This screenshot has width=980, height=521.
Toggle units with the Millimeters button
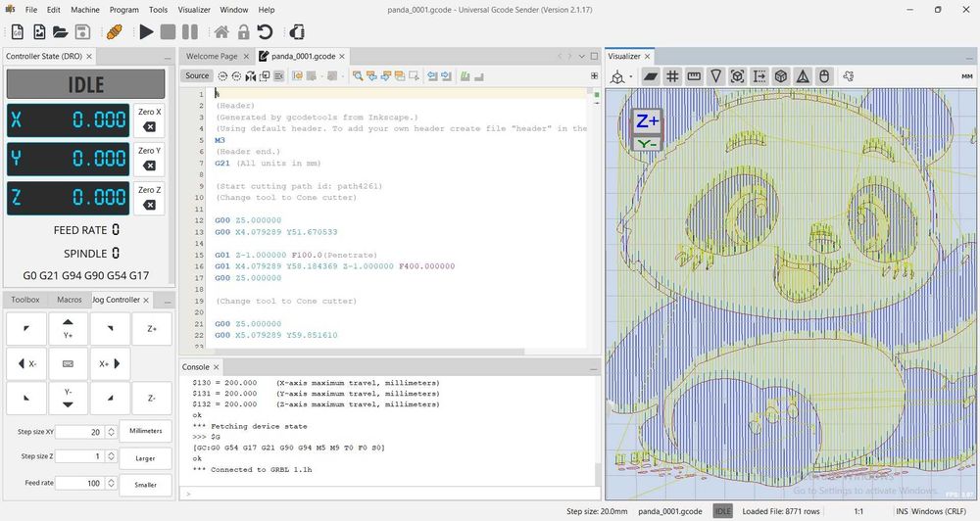tap(145, 431)
